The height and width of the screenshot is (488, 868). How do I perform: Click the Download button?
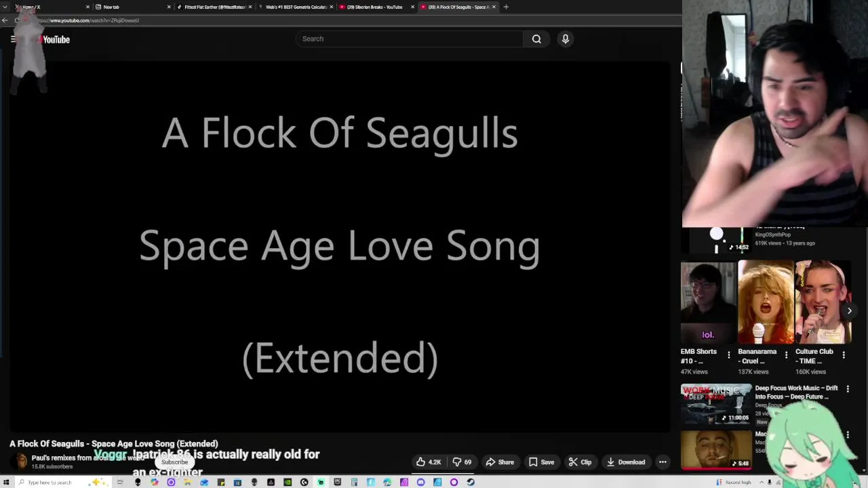pos(625,462)
